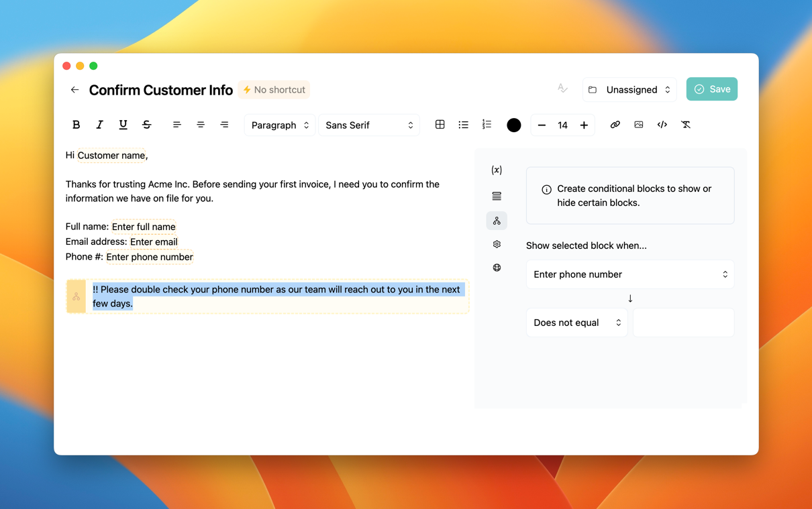Toggle underline formatting

pos(123,125)
